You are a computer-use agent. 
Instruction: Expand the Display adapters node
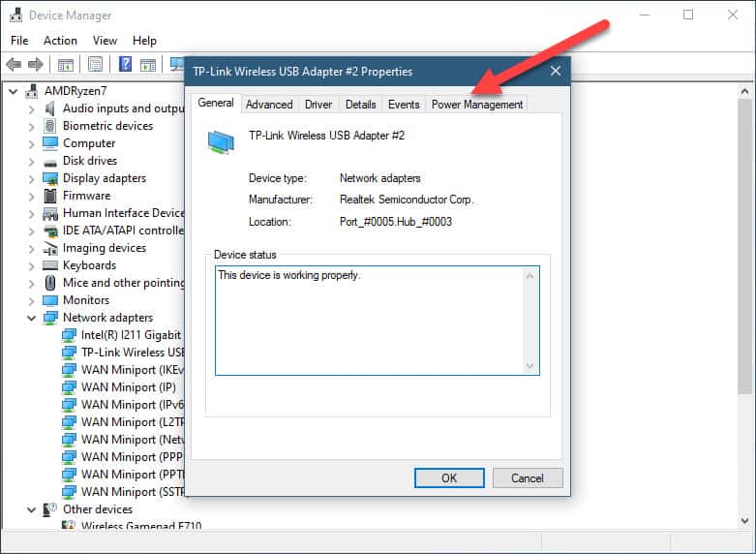click(x=31, y=179)
